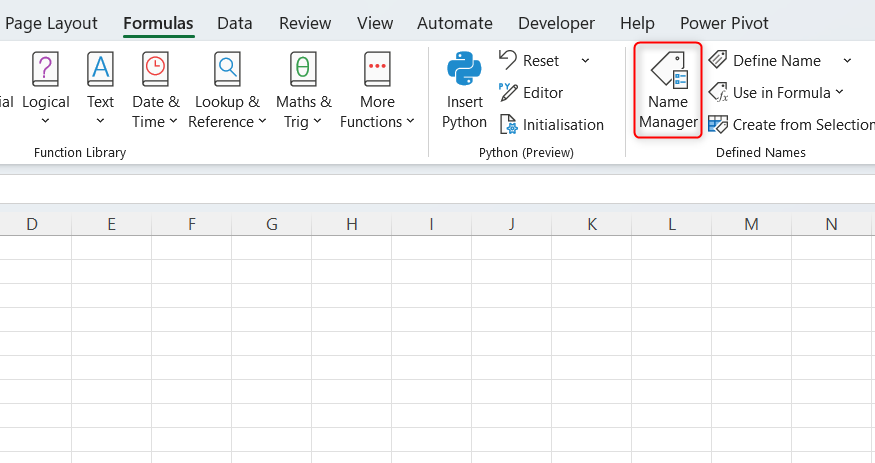Click the Python Reset icon

pos(508,60)
